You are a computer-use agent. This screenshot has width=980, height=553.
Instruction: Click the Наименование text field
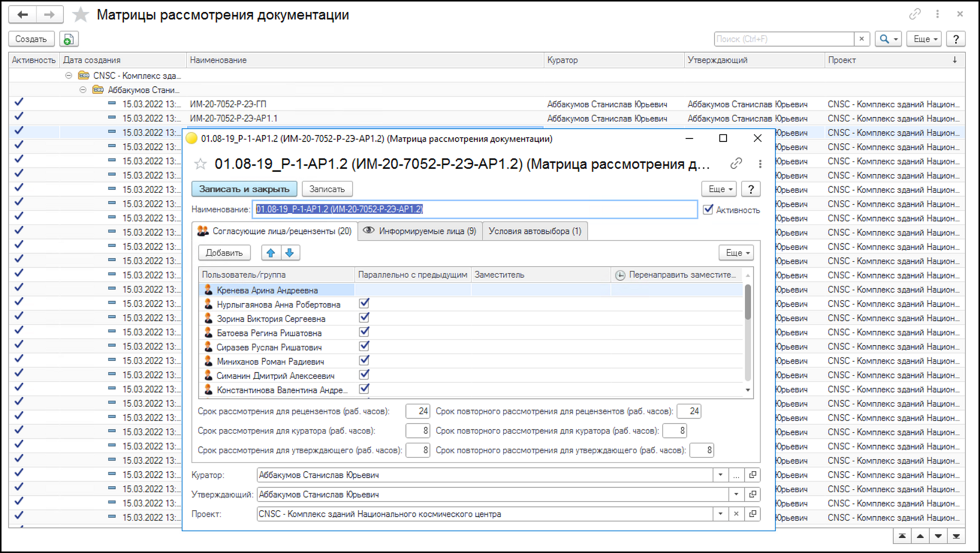474,209
